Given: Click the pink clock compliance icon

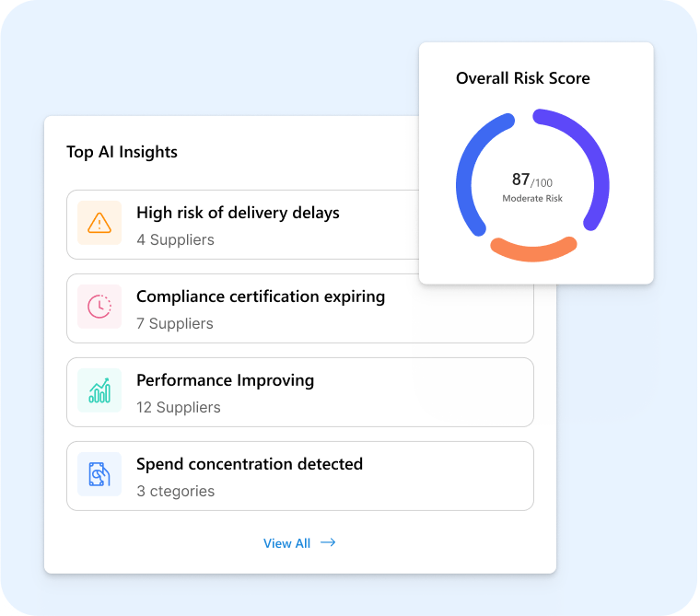Looking at the screenshot, I should [x=99, y=307].
